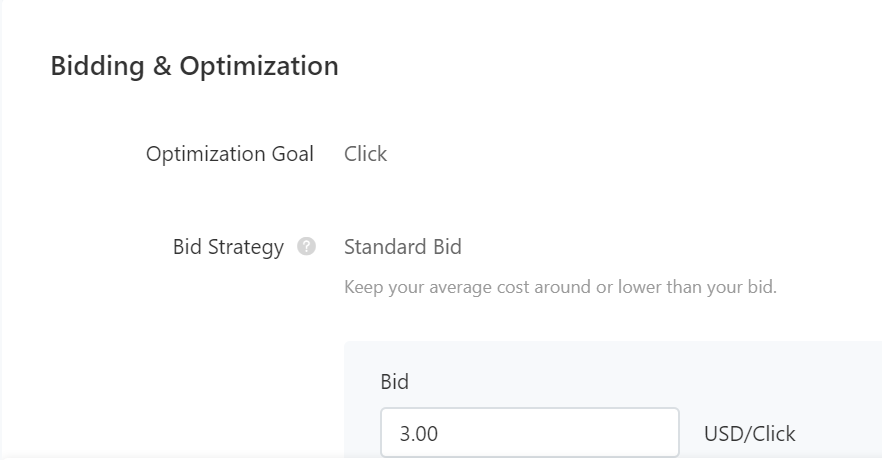
Task: Click the 'Keep your average cost' description
Action: pos(560,287)
